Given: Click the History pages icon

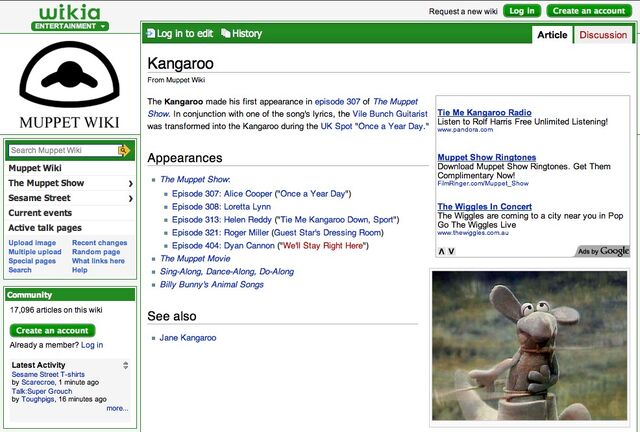Looking at the screenshot, I should (225, 33).
